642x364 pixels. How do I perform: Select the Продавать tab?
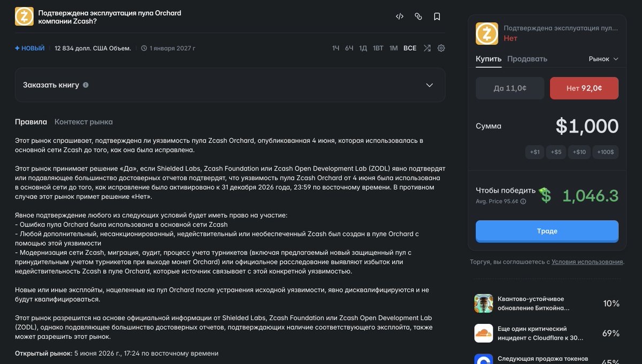coord(527,59)
